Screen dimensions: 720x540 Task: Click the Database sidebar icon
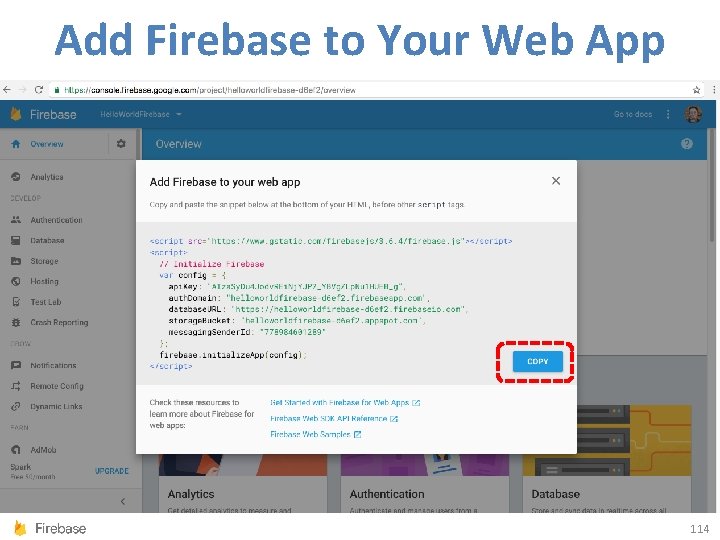click(x=16, y=240)
